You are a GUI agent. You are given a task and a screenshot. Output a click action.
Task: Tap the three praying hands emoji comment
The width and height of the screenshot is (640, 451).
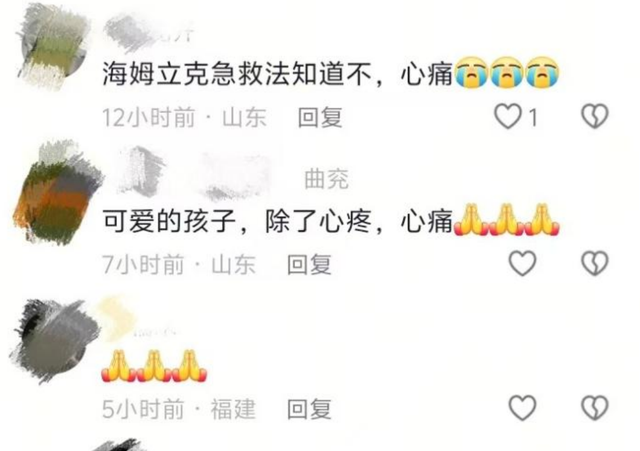[x=154, y=366]
